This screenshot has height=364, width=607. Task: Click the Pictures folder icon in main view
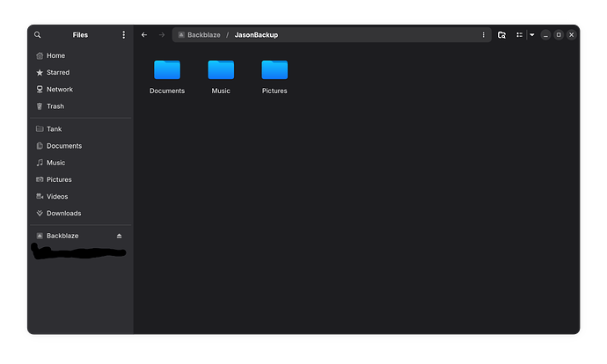[274, 69]
